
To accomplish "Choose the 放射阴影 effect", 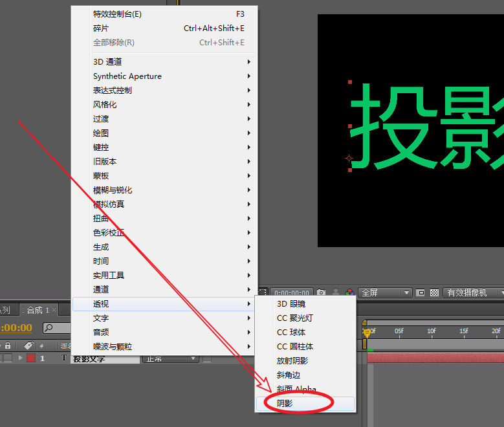I will [x=305, y=361].
